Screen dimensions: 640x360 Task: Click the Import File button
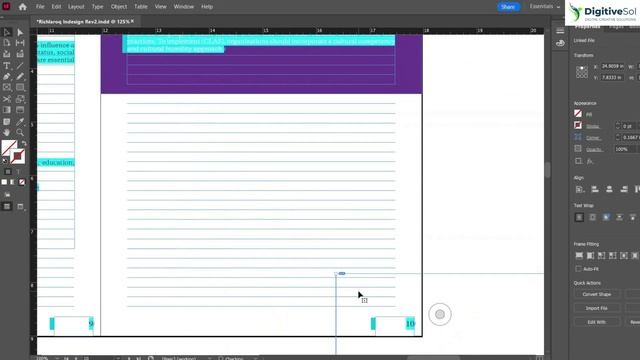[597, 308]
